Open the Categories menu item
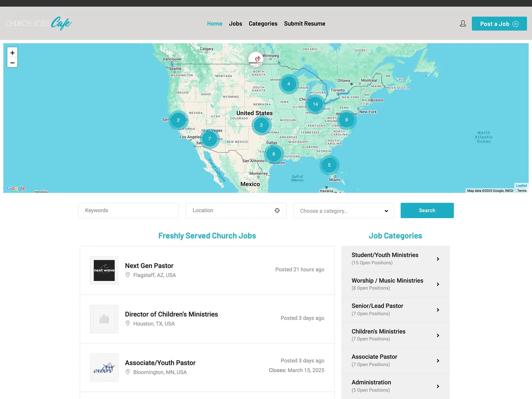The image size is (532, 399). pyautogui.click(x=263, y=24)
